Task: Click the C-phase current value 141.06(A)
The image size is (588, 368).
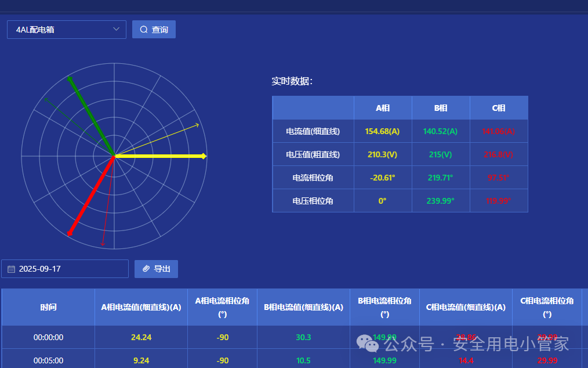Action: coord(498,131)
